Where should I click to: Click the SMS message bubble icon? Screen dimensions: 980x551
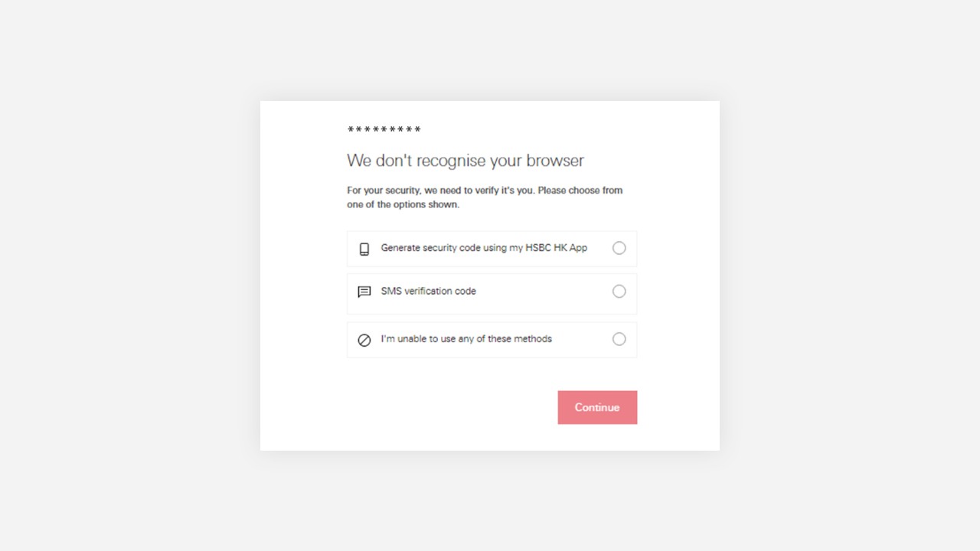click(x=364, y=292)
